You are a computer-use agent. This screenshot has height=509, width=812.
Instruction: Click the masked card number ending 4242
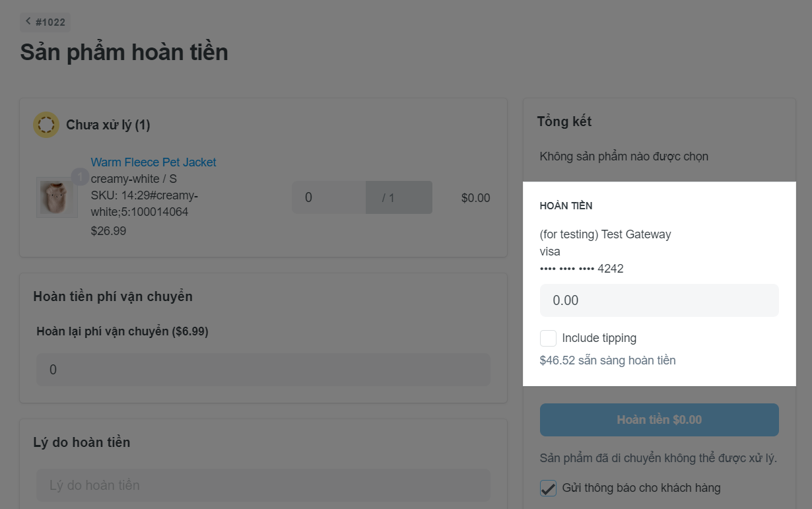point(581,269)
